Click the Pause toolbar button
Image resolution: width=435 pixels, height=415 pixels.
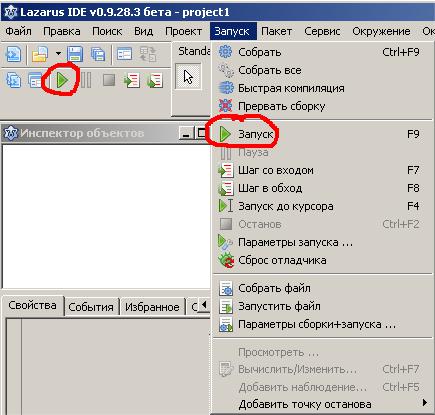(x=86, y=80)
